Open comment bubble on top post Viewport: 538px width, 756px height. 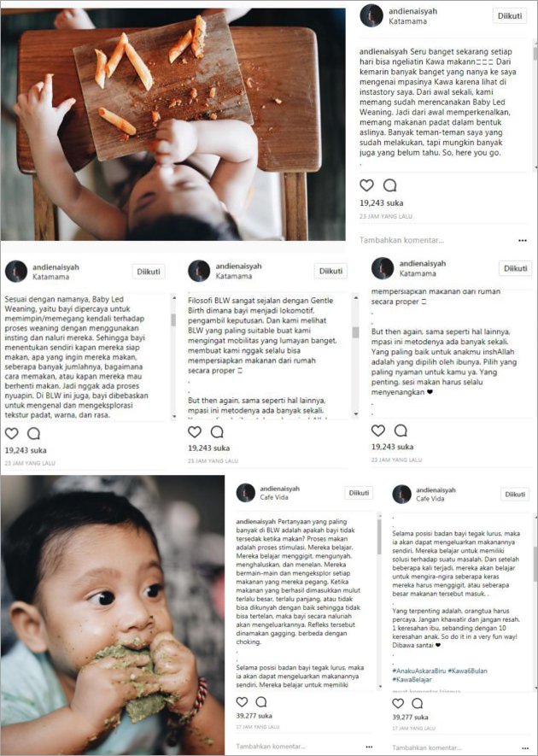point(389,185)
